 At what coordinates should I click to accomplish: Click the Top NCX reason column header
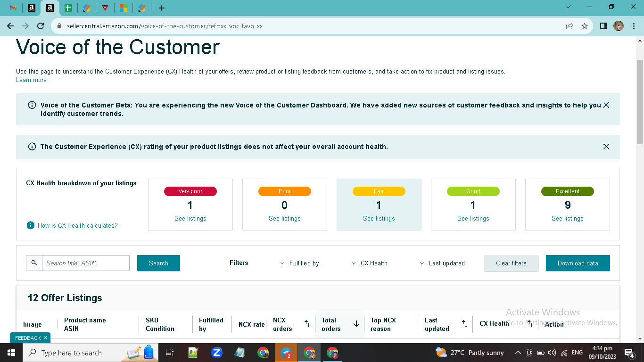[x=383, y=324]
